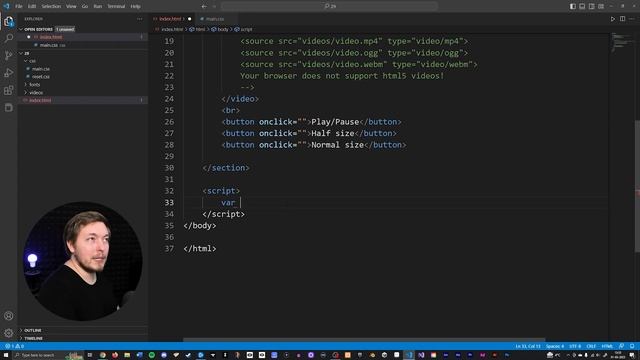Change indentation via Spaces: 4
Screen dimensions: 640x360
(555, 346)
